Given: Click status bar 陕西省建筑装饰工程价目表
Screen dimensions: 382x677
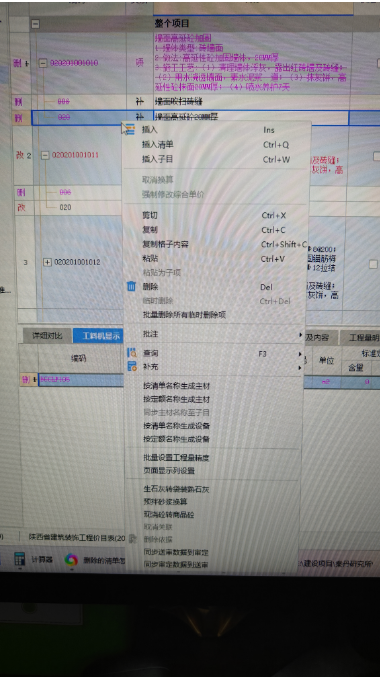Looking at the screenshot, I should tap(77, 538).
